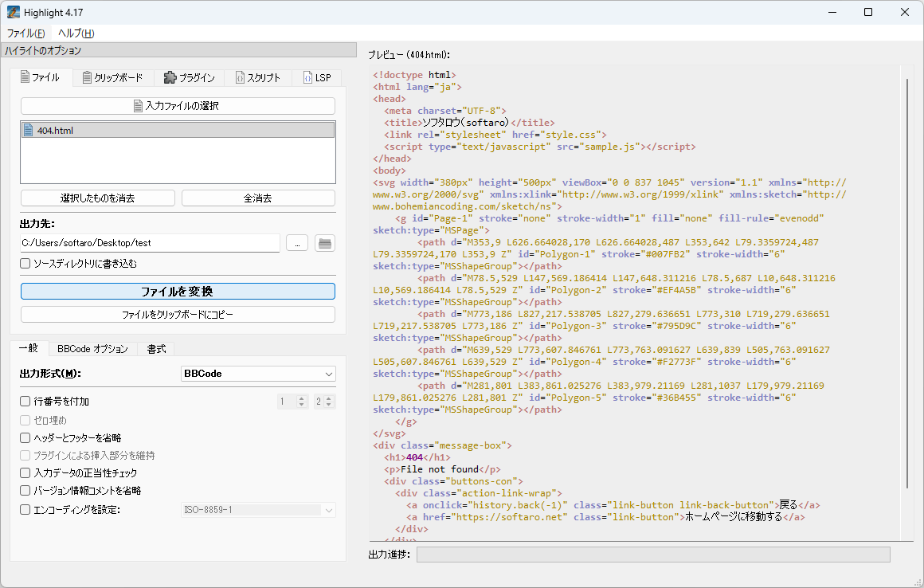924x588 pixels.
Task: Switch to BBCode オプション tab
Action: [92, 349]
